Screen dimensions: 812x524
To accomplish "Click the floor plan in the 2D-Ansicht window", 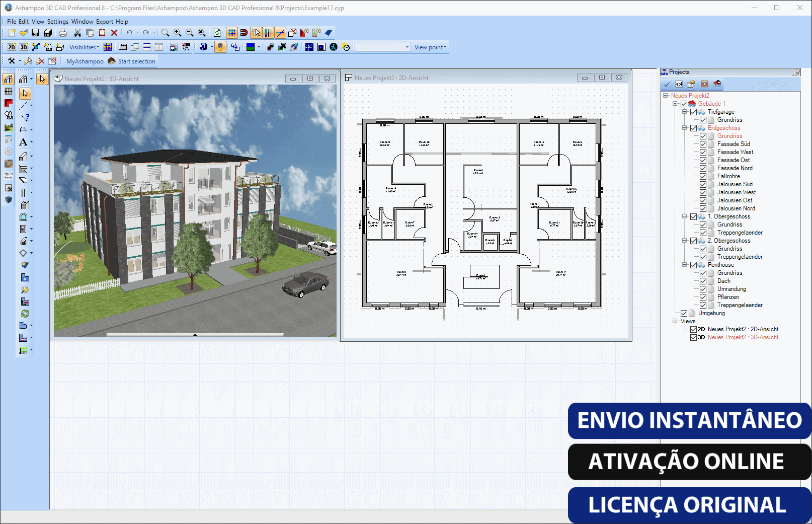I will coord(481,213).
